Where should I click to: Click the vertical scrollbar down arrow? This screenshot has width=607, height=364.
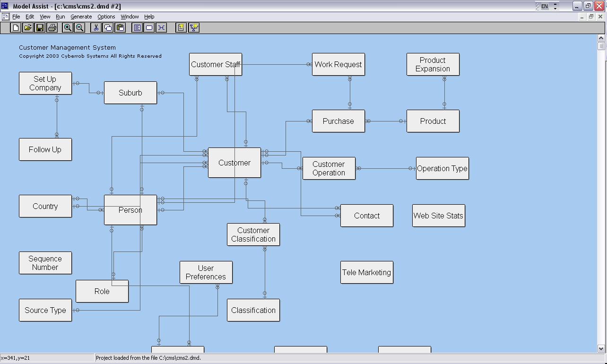[601, 348]
